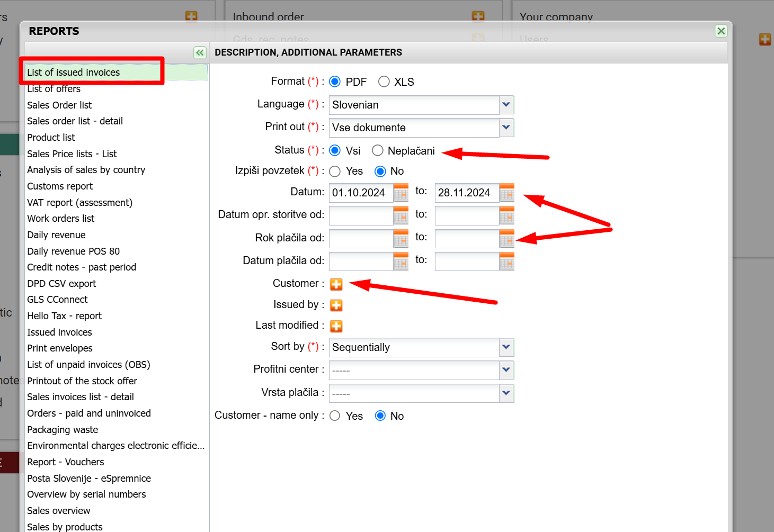The width and height of the screenshot is (774, 532).
Task: Choose No for Customer - name only
Action: [x=380, y=416]
